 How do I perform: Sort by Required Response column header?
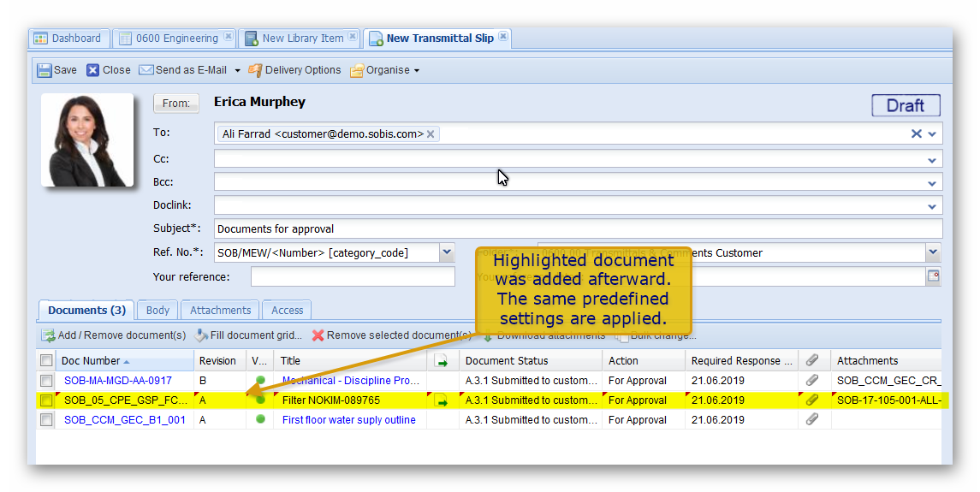point(741,361)
